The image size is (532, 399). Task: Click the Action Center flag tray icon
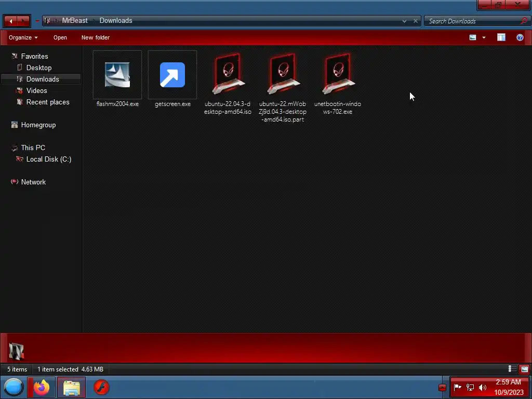click(x=457, y=387)
